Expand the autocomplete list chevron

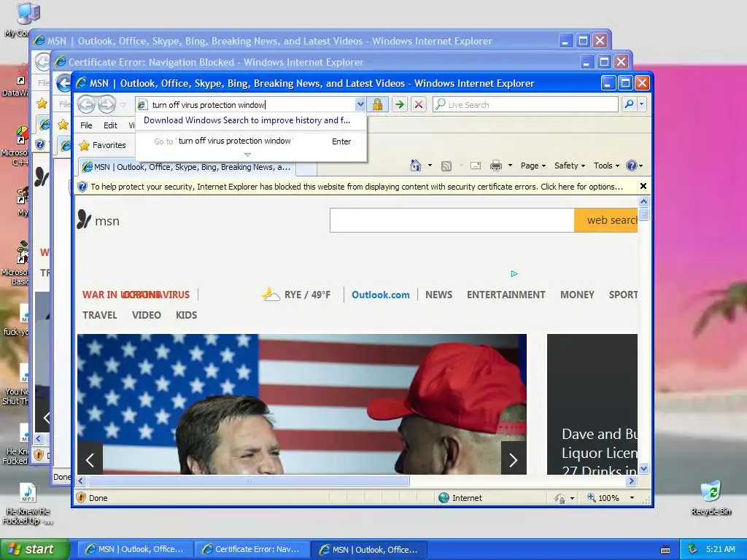(247, 155)
